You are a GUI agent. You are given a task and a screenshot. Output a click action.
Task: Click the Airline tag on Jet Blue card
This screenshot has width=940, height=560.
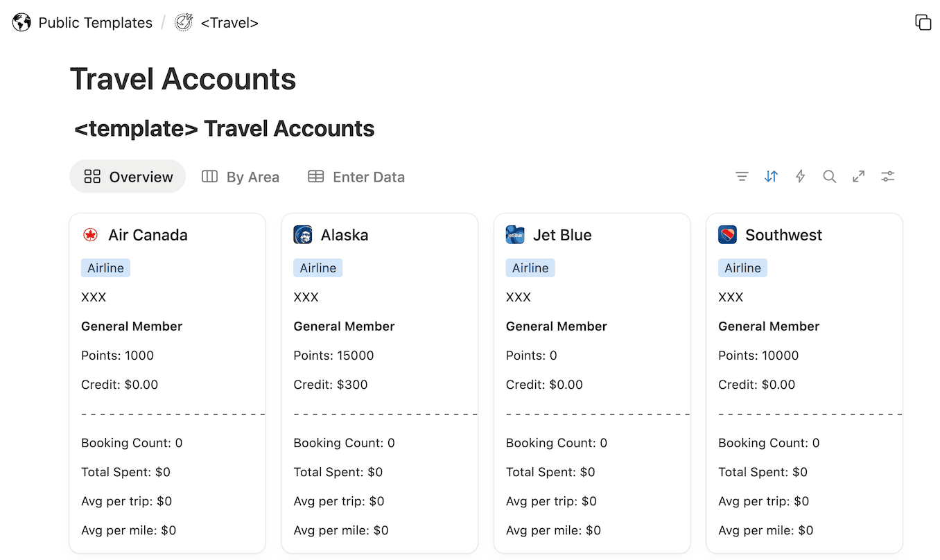pyautogui.click(x=530, y=268)
